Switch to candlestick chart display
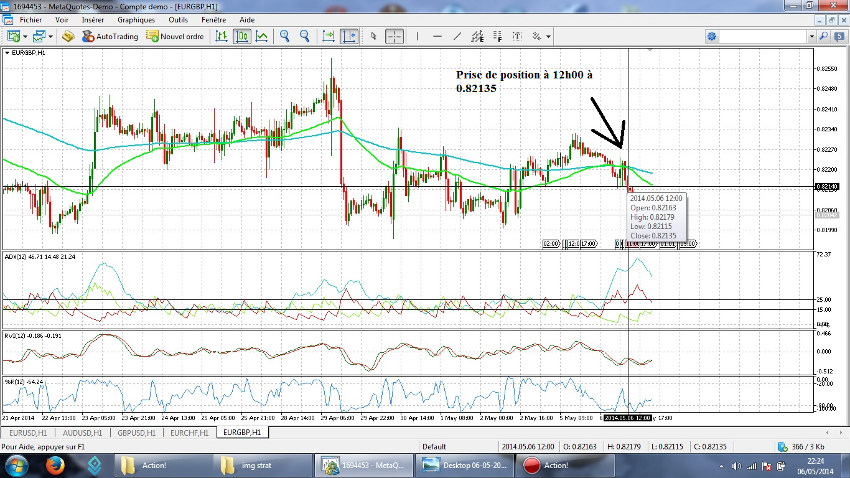This screenshot has height=478, width=850. tap(241, 36)
